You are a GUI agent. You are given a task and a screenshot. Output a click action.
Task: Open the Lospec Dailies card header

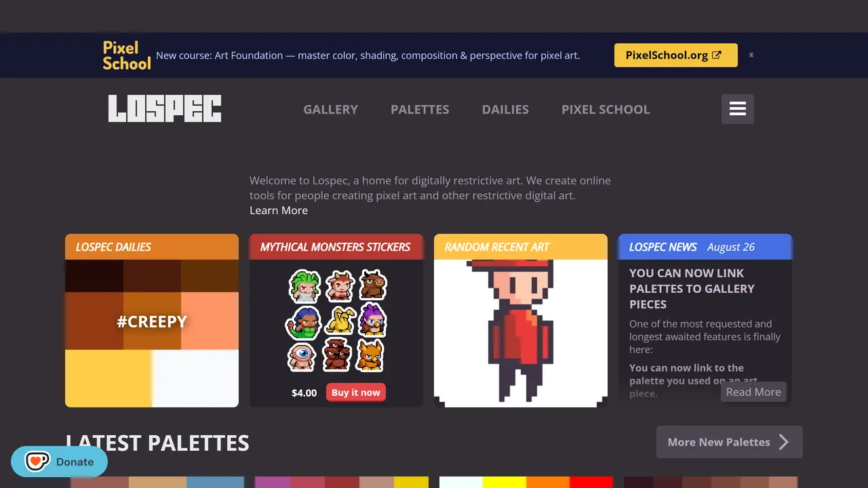point(152,247)
